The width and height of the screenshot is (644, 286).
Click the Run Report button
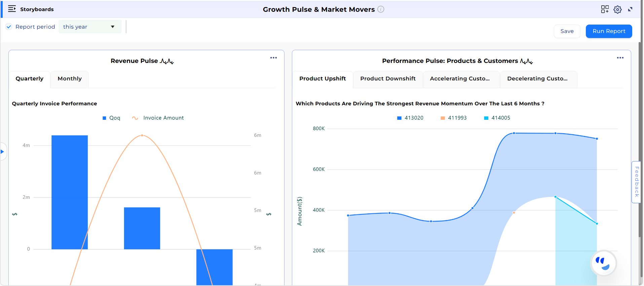click(x=609, y=31)
